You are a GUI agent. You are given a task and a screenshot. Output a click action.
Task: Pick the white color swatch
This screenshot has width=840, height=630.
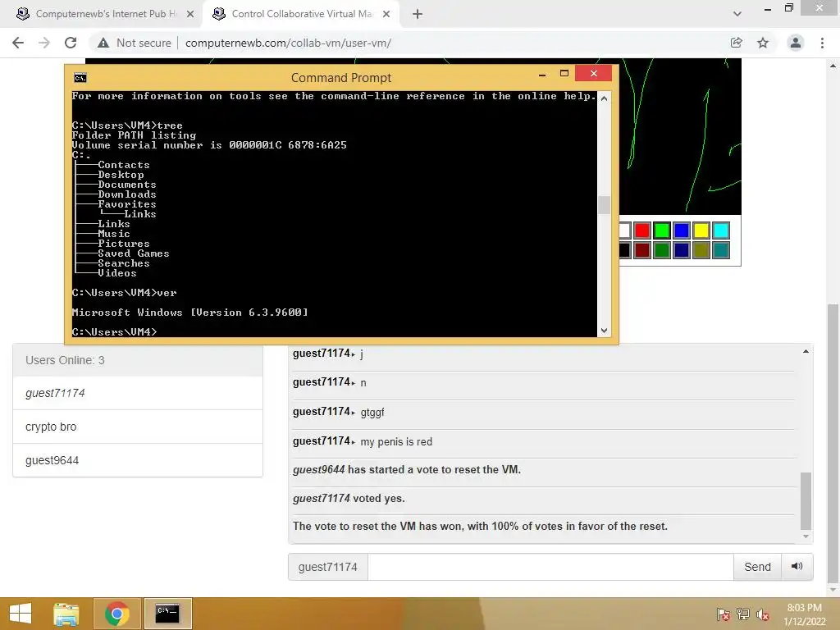pyautogui.click(x=624, y=231)
